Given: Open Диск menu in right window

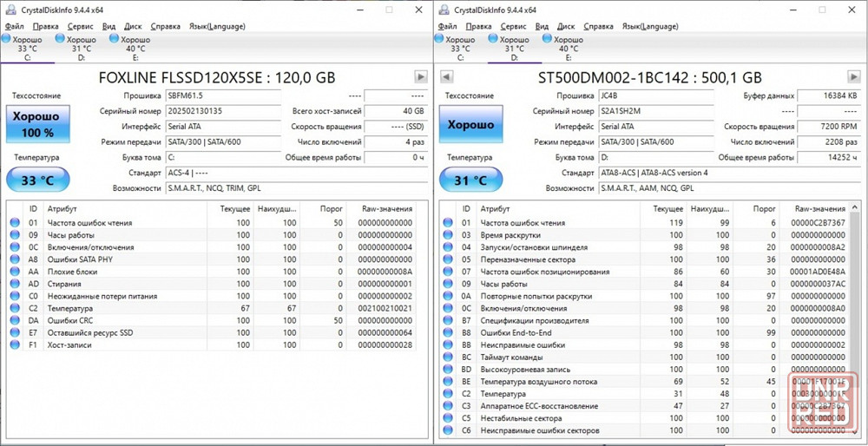Looking at the screenshot, I should pyautogui.click(x=566, y=26).
